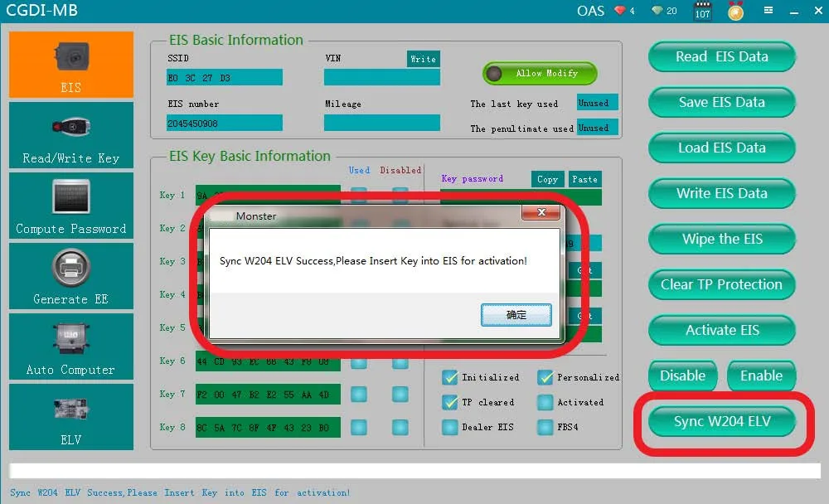The image size is (829, 504).
Task: Click Clear TP Protection button
Action: pyautogui.click(x=722, y=284)
